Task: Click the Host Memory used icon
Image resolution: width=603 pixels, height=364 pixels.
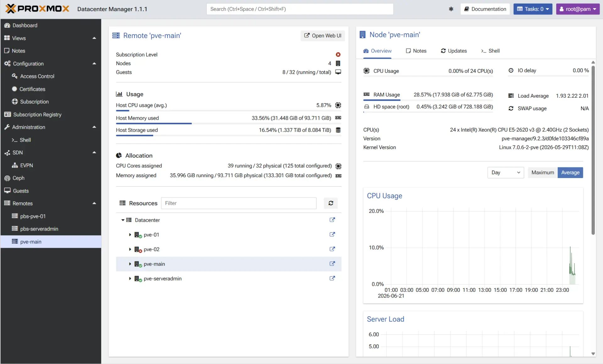Action: tap(338, 118)
